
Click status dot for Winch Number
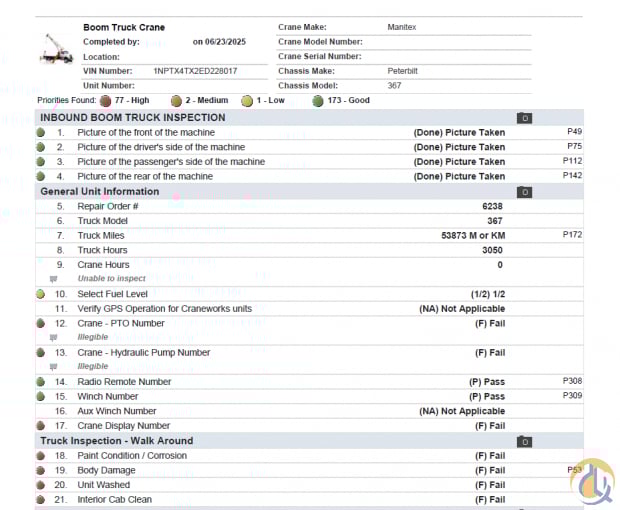[40, 397]
